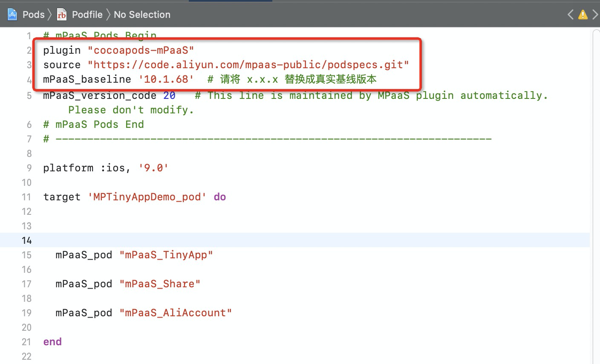Open the No Selection jump bar item
The image size is (600, 364).
tap(142, 14)
